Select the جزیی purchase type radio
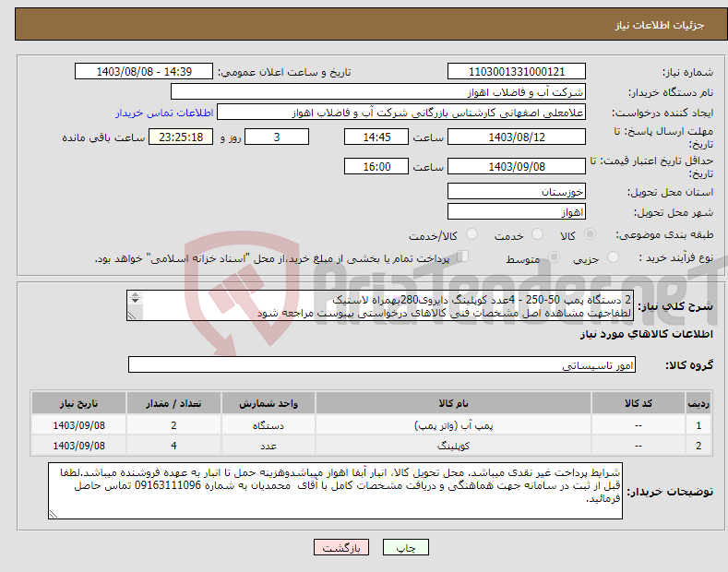 613,257
